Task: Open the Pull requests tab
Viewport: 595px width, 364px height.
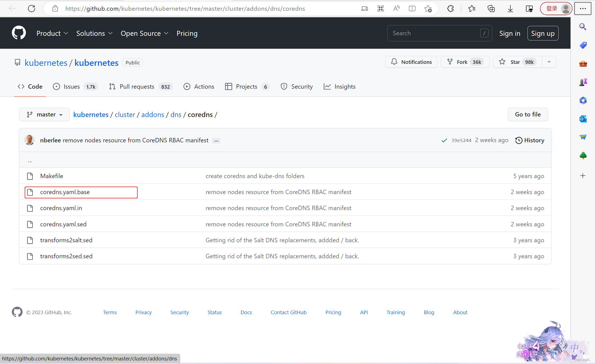Action: click(x=137, y=87)
